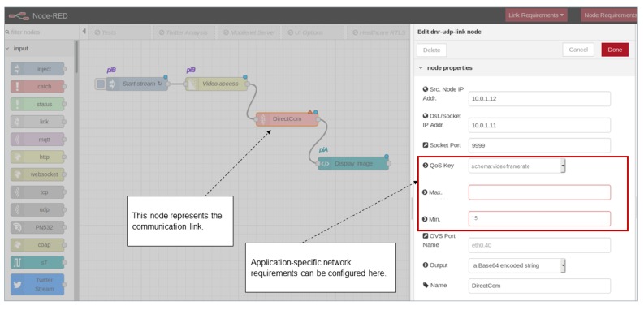Switch to the Twitter Analysis tab

[184, 32]
